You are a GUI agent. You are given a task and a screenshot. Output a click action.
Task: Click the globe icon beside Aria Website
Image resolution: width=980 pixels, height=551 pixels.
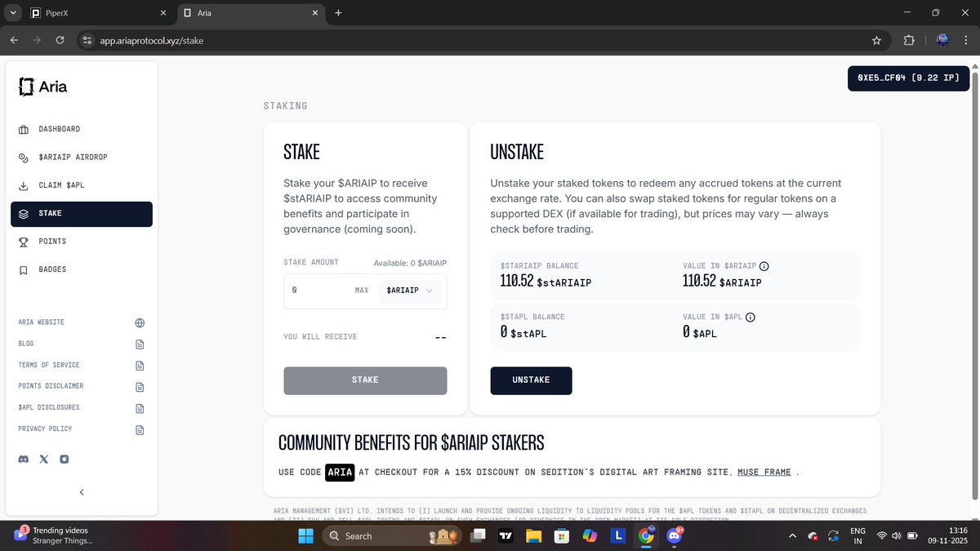point(140,322)
